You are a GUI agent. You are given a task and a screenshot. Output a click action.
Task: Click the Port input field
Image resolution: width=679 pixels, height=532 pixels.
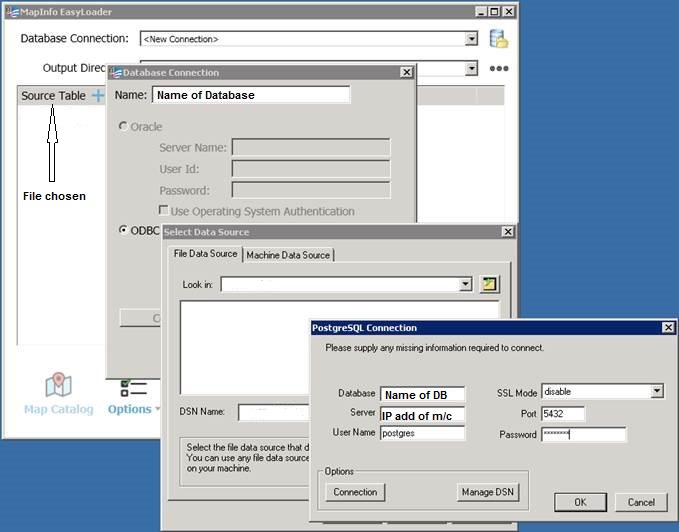563,413
